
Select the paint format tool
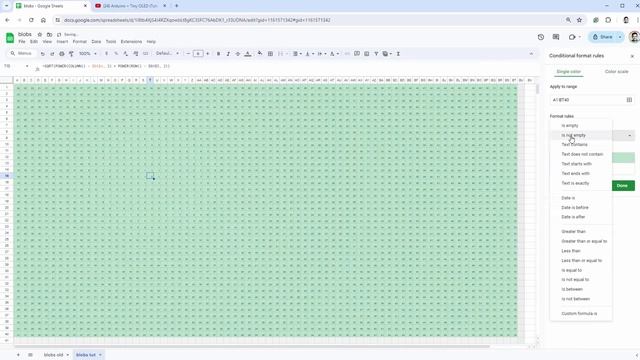click(x=71, y=54)
